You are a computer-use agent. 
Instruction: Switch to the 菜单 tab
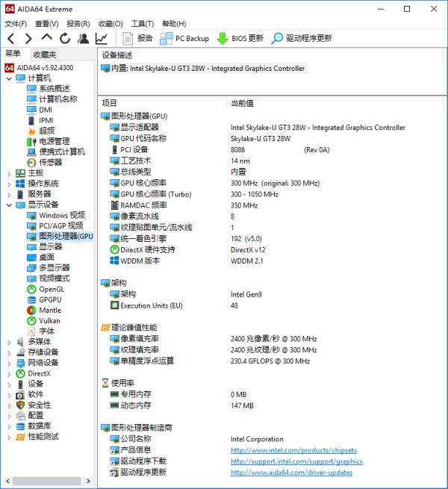(13, 54)
